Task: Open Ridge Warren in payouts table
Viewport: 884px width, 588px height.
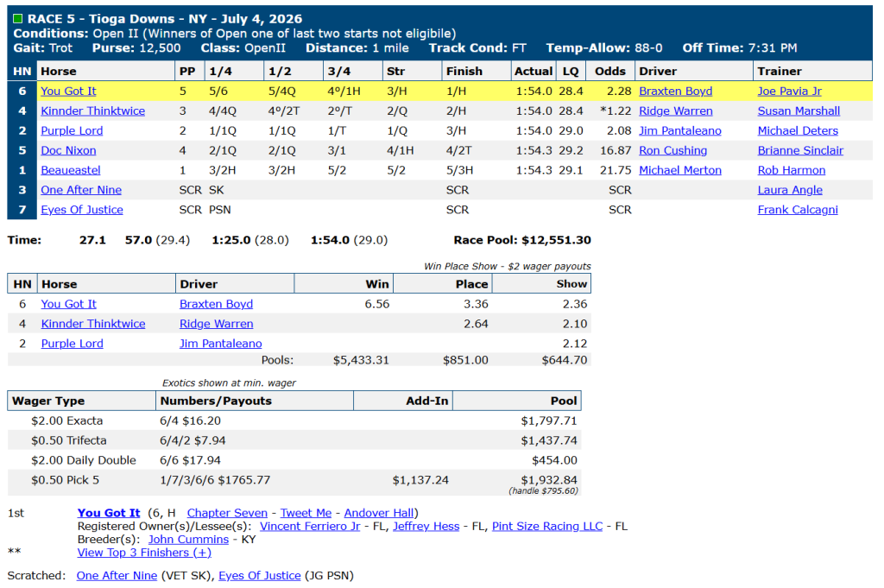Action: (216, 324)
